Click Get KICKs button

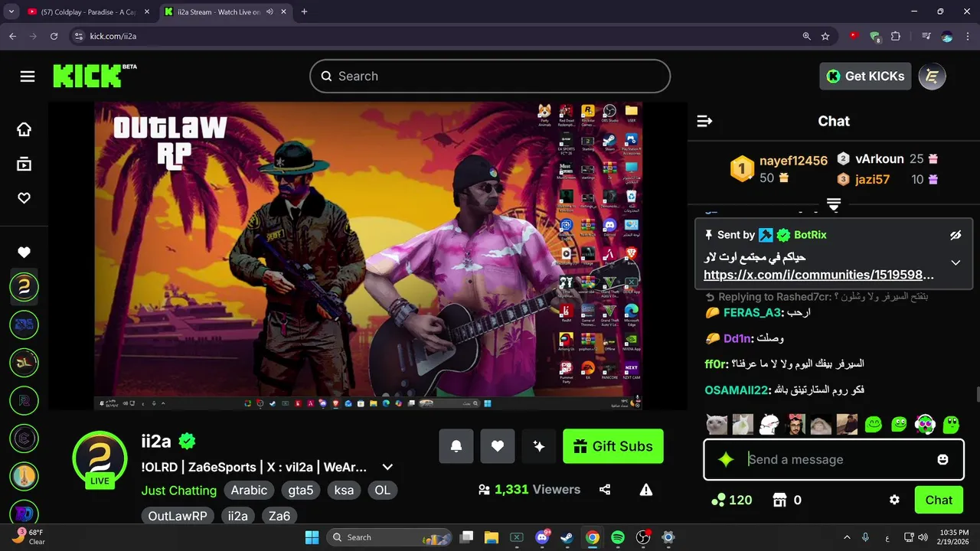point(865,76)
